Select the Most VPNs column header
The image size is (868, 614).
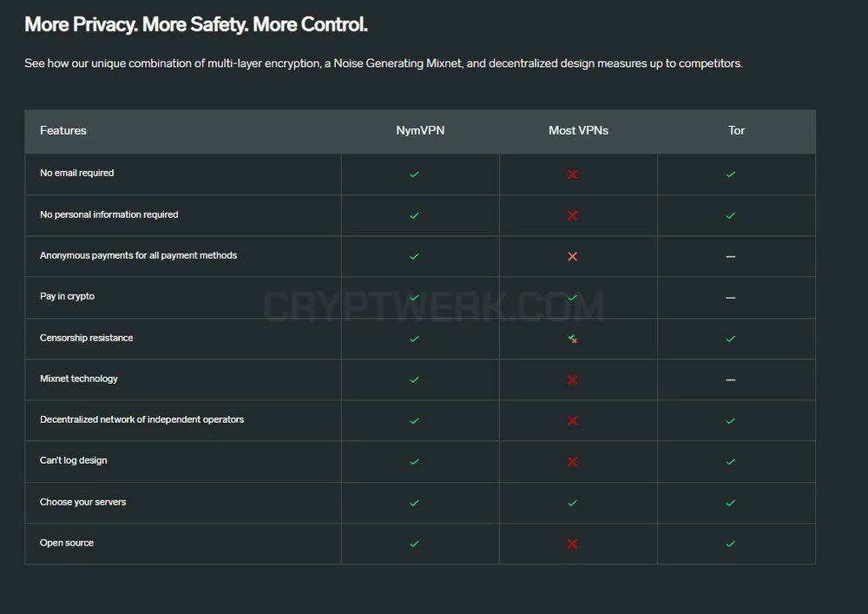pyautogui.click(x=578, y=130)
